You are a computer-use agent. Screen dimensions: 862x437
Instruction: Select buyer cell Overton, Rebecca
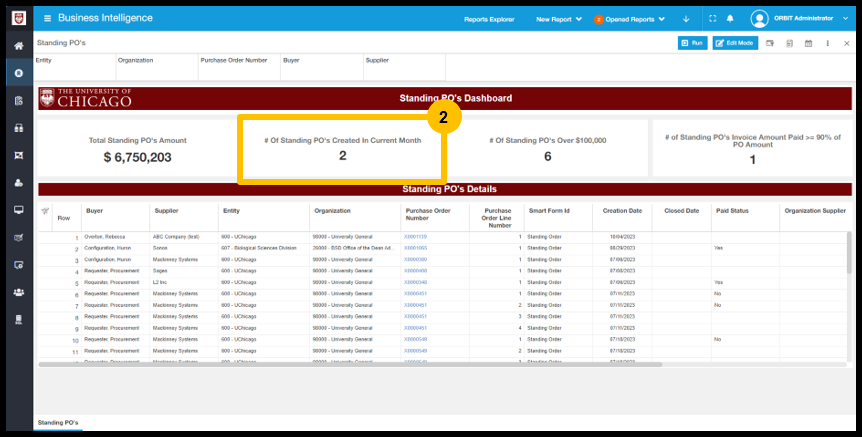tap(104, 237)
